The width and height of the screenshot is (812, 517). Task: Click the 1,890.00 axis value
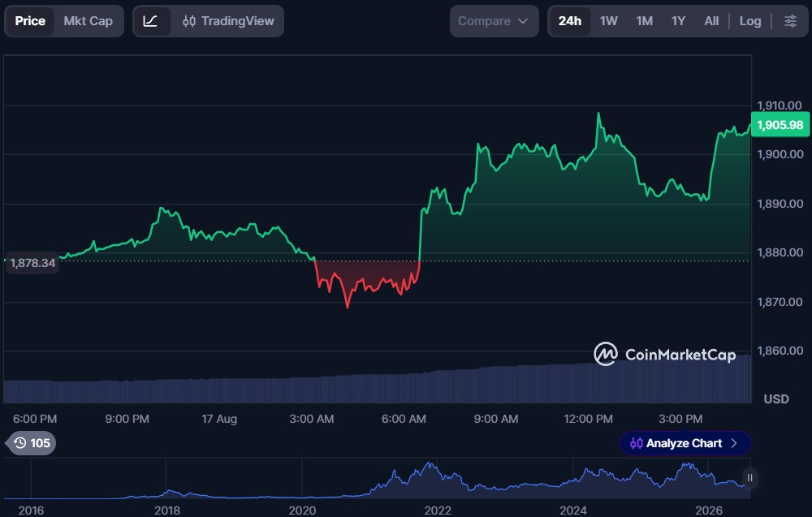tap(780, 204)
